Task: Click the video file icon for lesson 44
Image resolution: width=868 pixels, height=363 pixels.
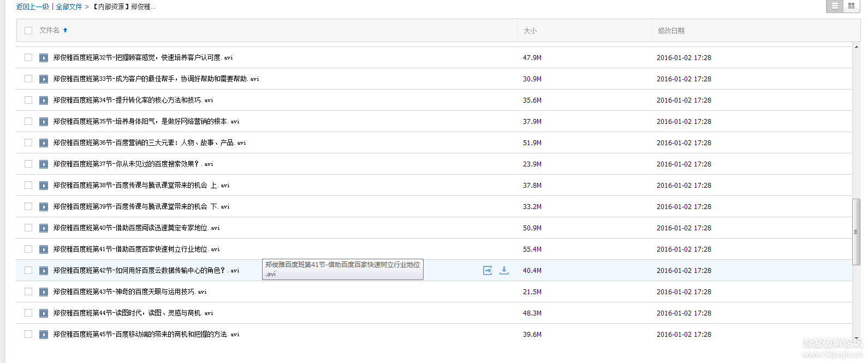Action: [x=44, y=313]
